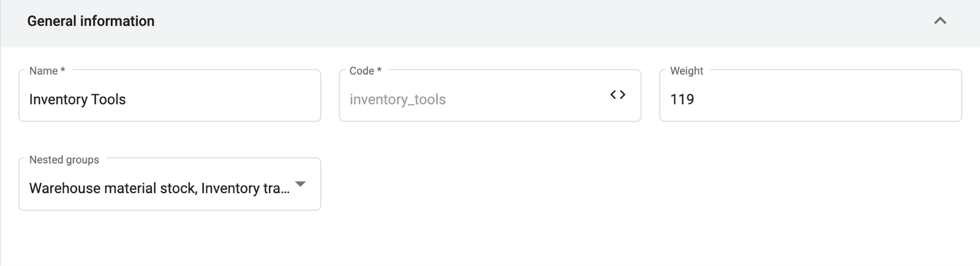Screen dimensions: 980x266
Task: Click the Name * field label
Action: [x=47, y=71]
